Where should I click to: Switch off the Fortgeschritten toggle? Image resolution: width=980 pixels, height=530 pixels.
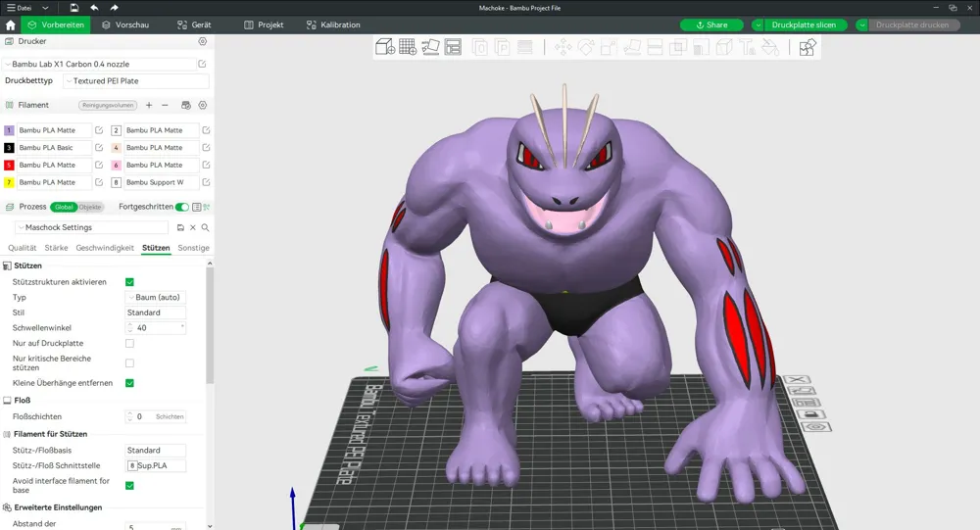tap(182, 207)
